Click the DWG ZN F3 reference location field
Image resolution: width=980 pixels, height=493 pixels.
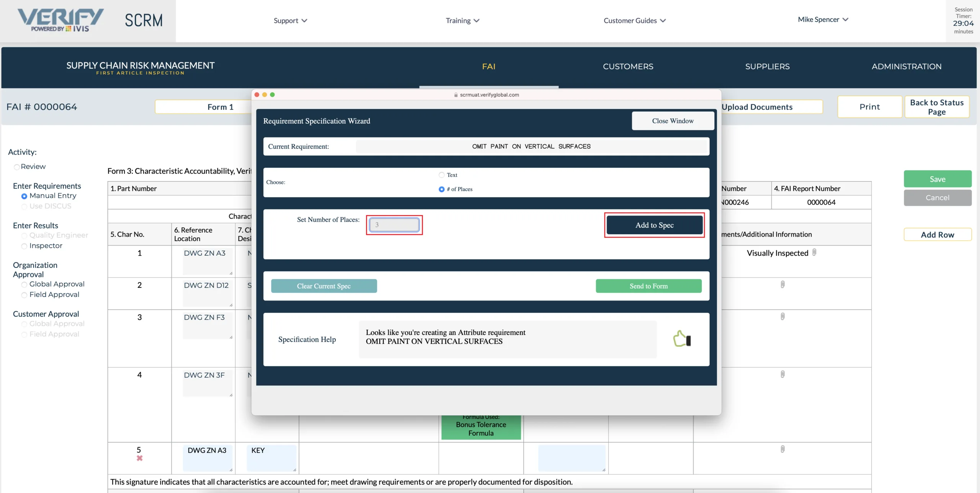pos(208,326)
